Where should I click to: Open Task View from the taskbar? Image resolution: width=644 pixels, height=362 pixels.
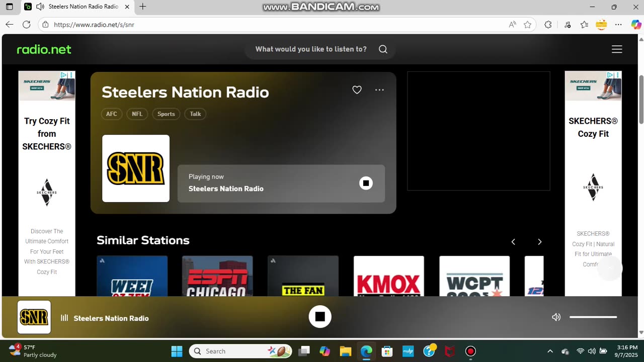pyautogui.click(x=304, y=351)
